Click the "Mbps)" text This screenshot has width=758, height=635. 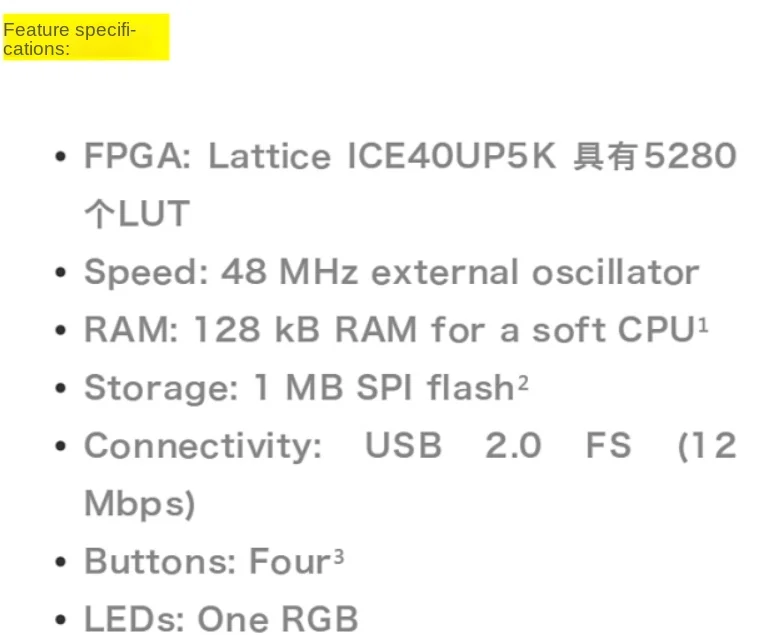tap(139, 504)
